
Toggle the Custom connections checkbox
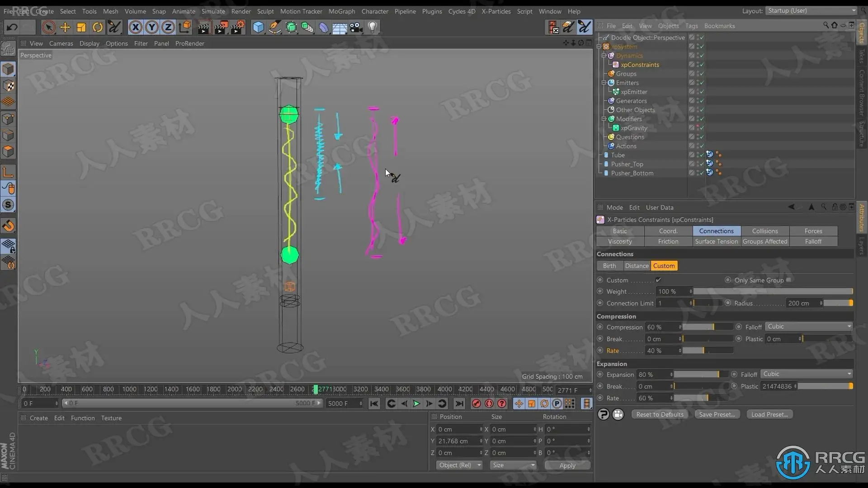658,280
